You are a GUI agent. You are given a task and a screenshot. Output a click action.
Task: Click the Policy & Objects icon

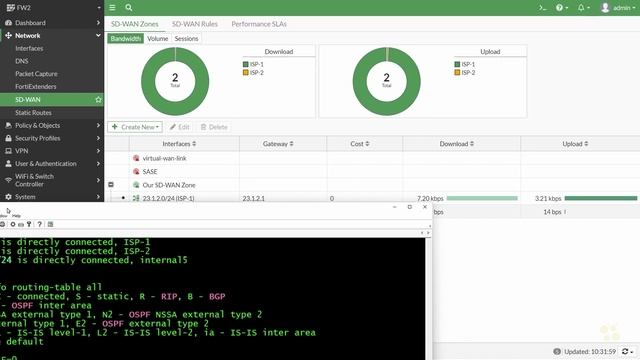pyautogui.click(x=8, y=125)
